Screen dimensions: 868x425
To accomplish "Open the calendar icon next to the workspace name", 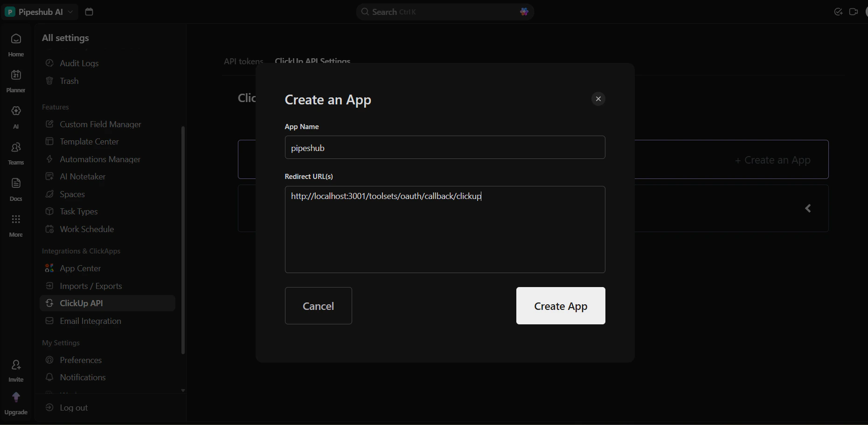I will tap(89, 12).
